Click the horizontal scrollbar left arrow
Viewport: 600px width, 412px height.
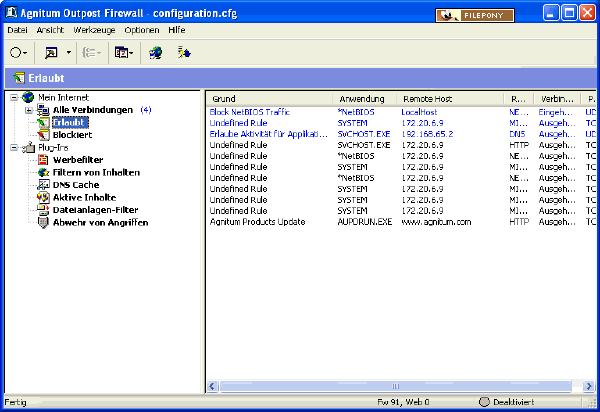pos(213,386)
